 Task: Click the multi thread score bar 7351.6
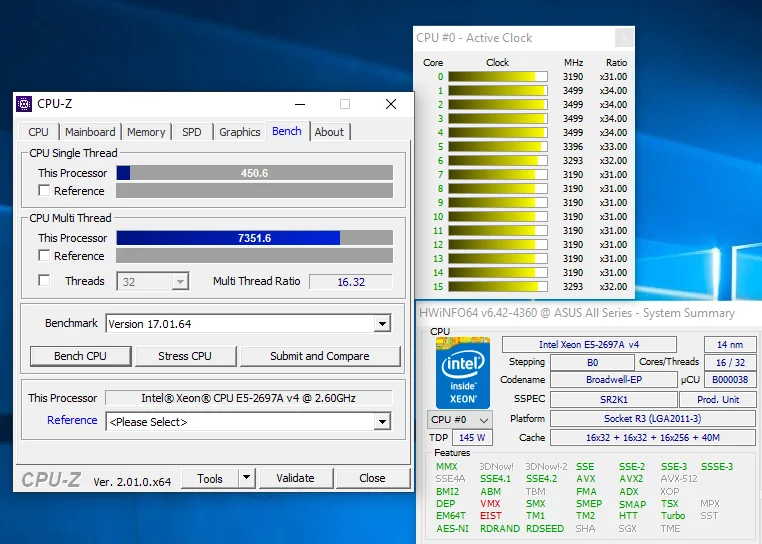pos(254,238)
